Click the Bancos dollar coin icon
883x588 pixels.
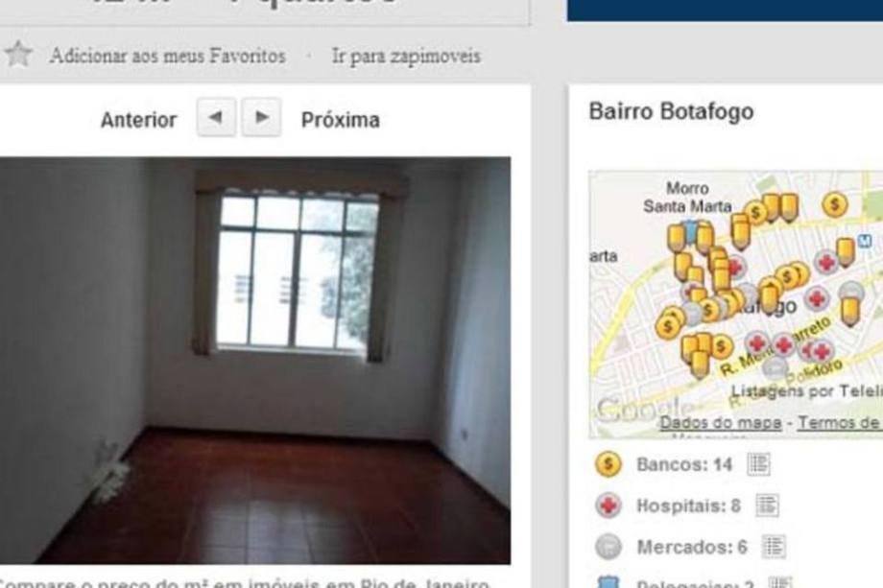coord(609,465)
